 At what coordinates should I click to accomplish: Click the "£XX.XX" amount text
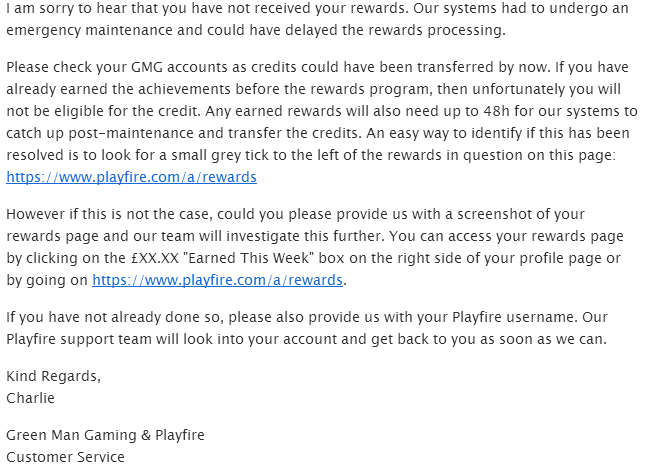tap(154, 258)
